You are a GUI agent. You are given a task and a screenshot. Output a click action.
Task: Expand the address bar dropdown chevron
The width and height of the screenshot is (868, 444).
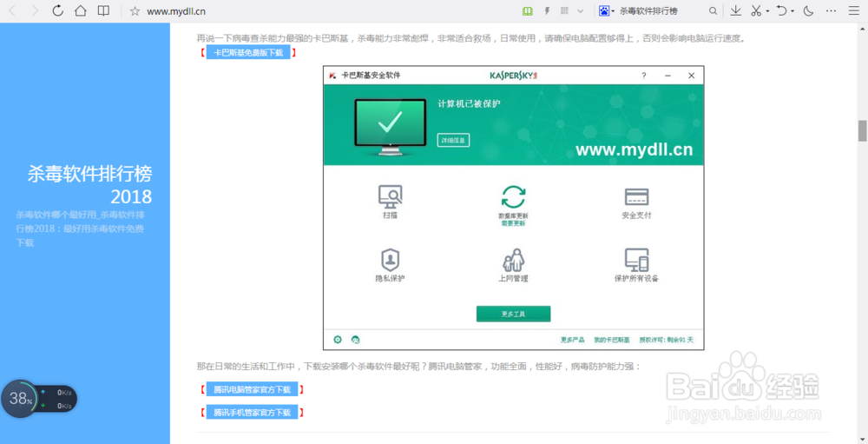(580, 11)
